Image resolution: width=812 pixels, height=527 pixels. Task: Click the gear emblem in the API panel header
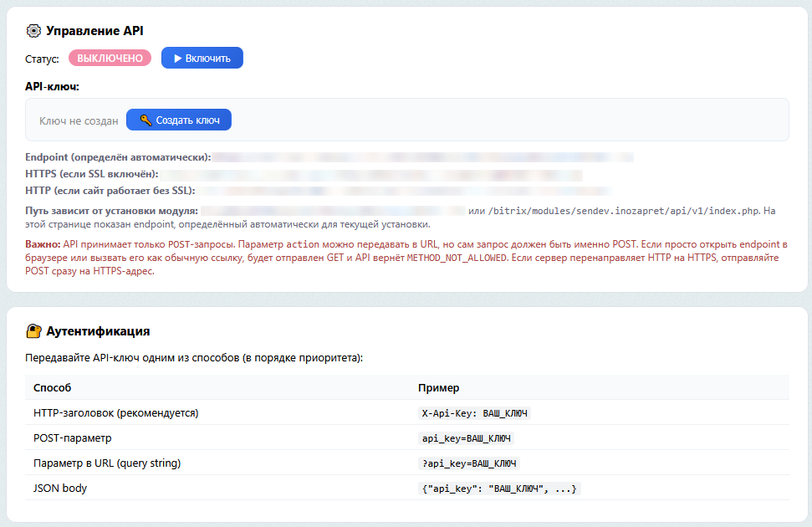[32, 29]
